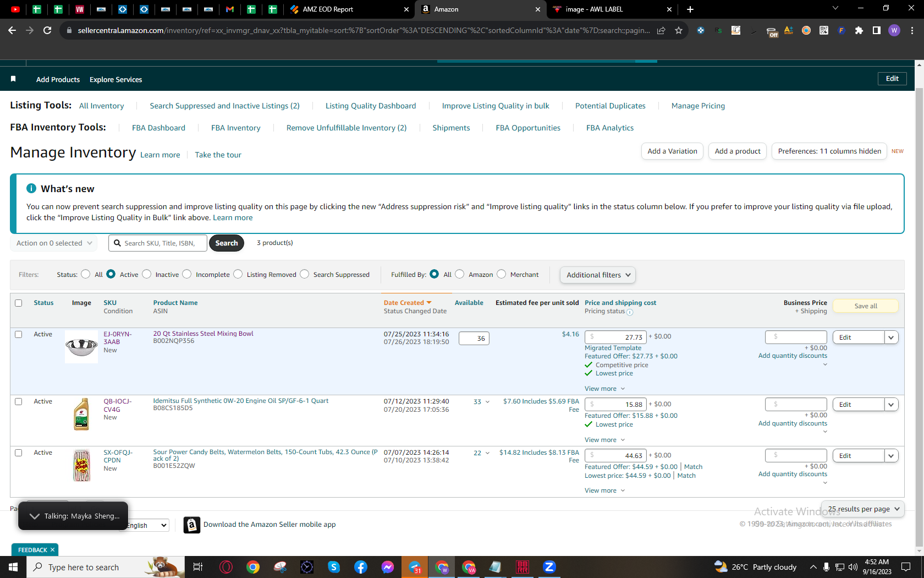Open Edit dropdown arrow for Sour Power Candy
The height and width of the screenshot is (578, 924).
coord(892,456)
